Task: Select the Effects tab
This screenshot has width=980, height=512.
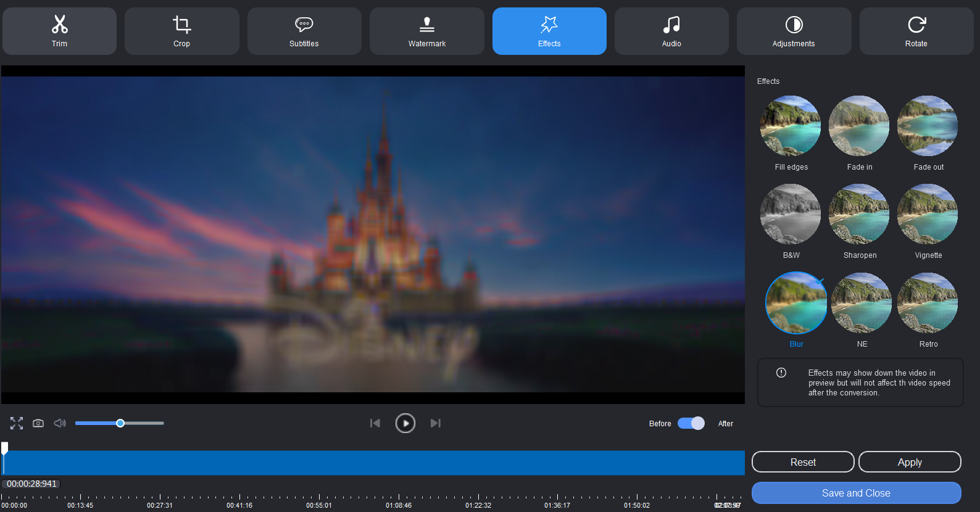Action: (549, 31)
